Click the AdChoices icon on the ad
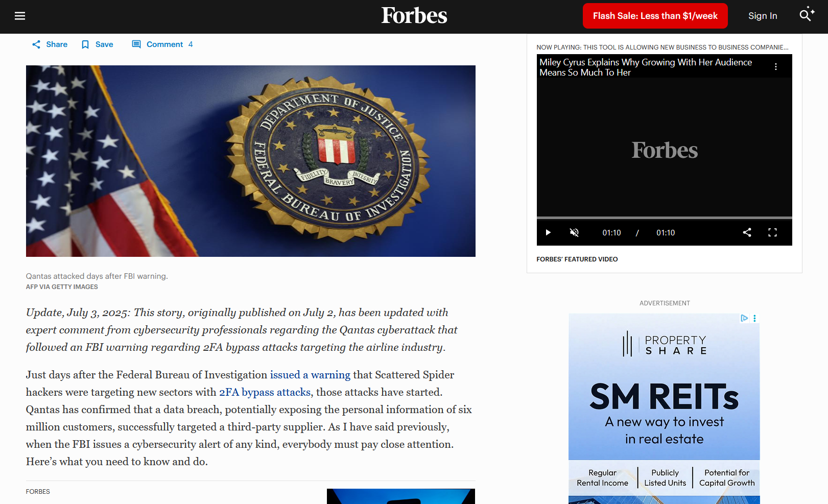Image resolution: width=828 pixels, height=504 pixels. (744, 318)
